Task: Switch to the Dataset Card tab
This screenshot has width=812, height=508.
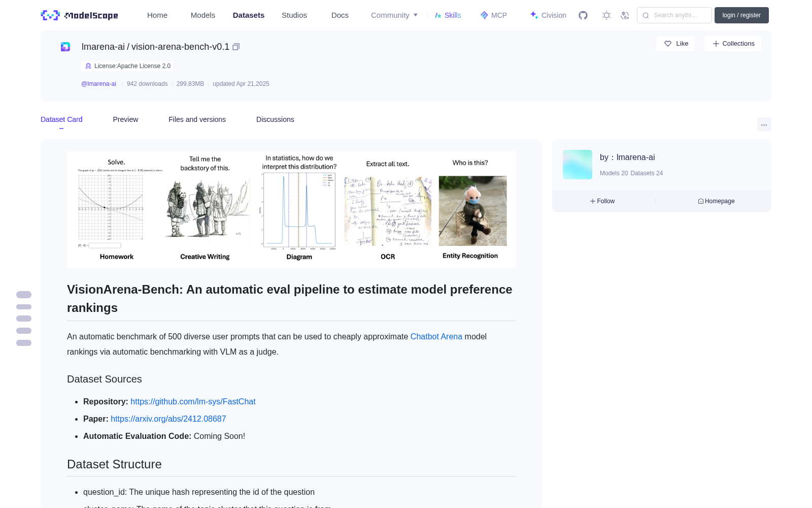Action: [61, 119]
